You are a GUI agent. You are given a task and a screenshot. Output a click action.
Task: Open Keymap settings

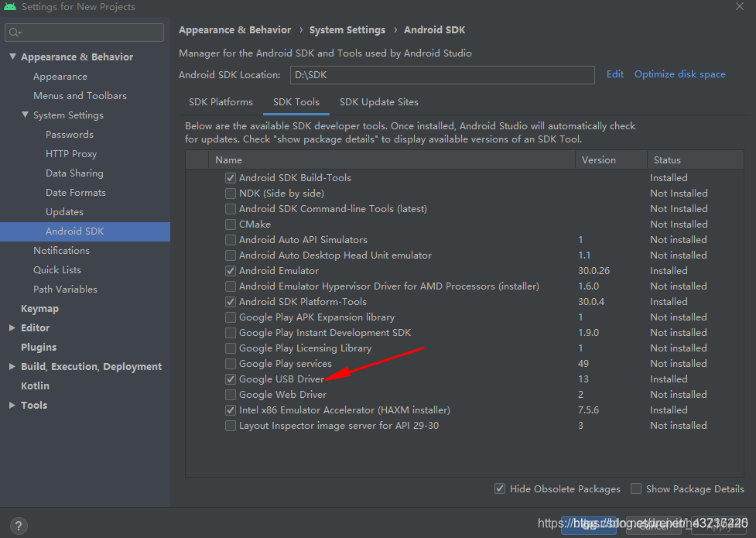39,308
